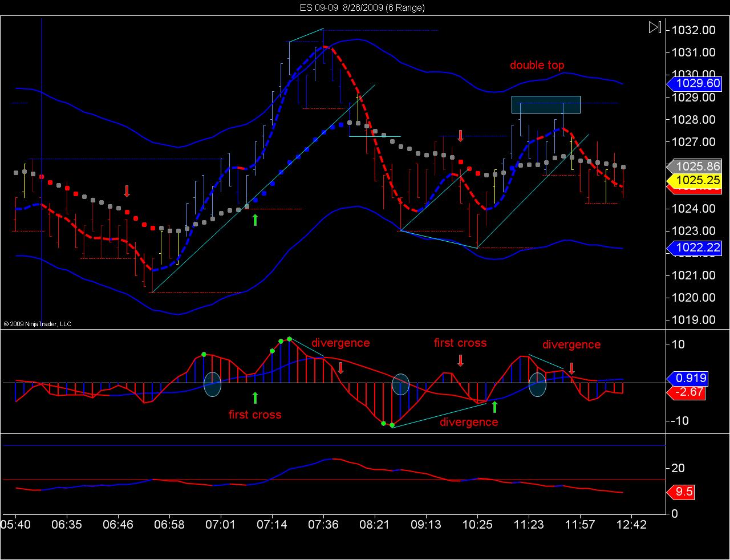Click the 07:14 time axis label
Image resolution: width=730 pixels, height=560 pixels.
click(272, 524)
